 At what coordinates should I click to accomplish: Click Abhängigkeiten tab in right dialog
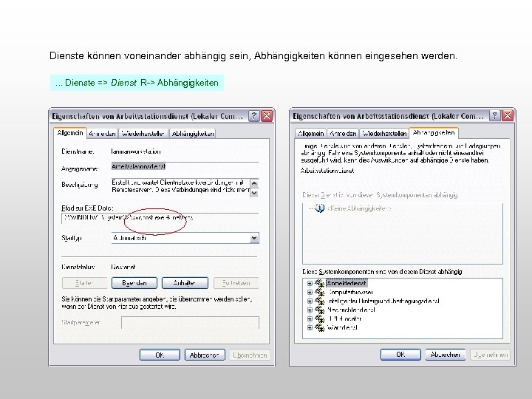point(434,133)
